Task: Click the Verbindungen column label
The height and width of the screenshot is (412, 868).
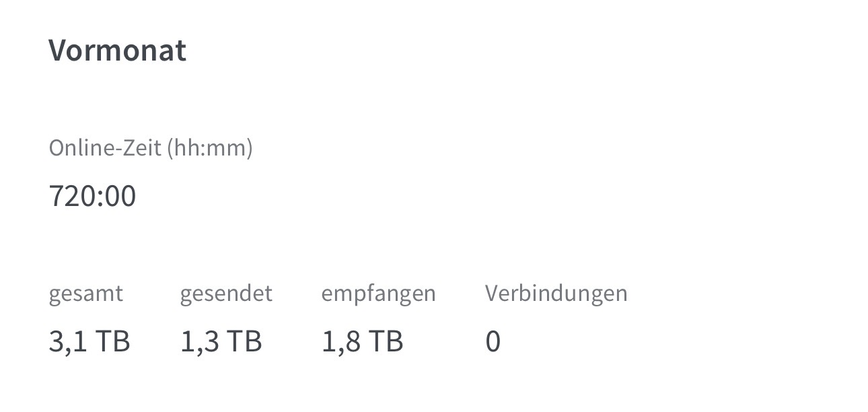Action: tap(556, 294)
